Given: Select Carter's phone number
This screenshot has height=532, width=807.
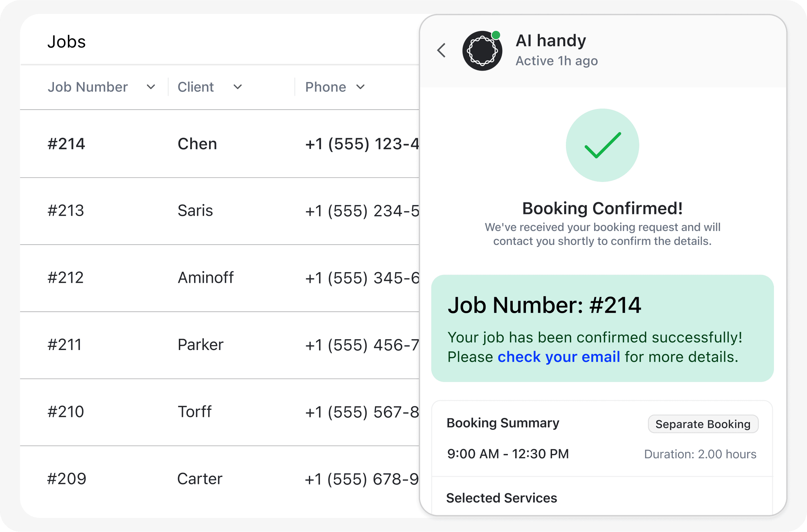Looking at the screenshot, I should 362,479.
